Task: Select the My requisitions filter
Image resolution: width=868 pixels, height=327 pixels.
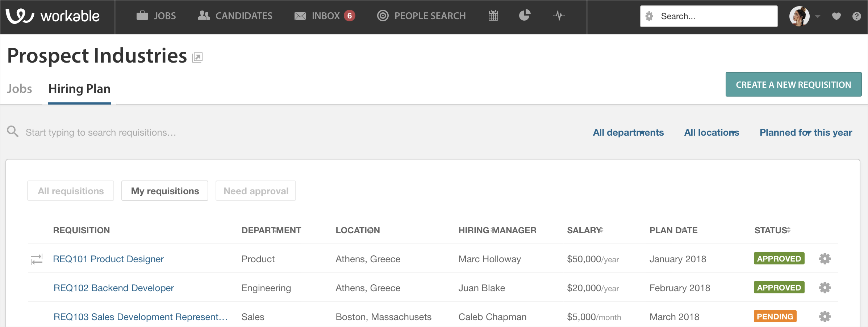Action: (x=165, y=191)
